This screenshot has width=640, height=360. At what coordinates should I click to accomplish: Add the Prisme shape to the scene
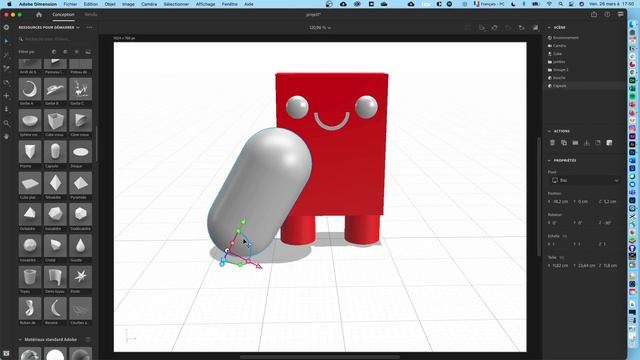(x=30, y=152)
